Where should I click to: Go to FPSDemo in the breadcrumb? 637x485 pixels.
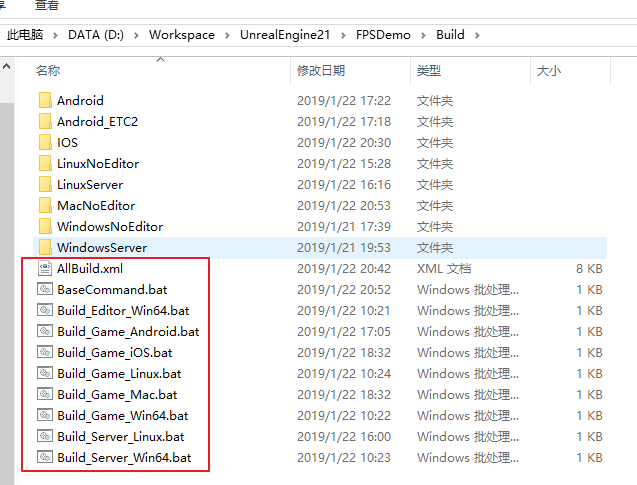click(383, 35)
